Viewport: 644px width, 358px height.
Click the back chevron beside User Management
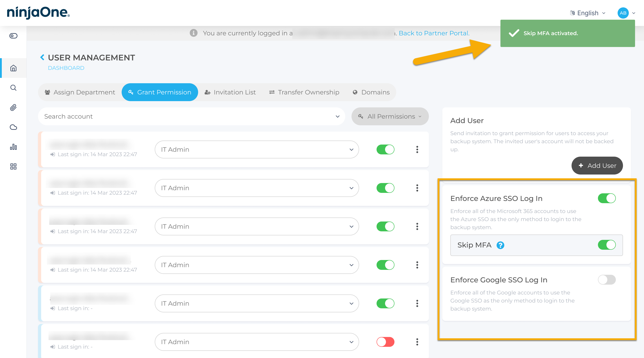point(42,57)
